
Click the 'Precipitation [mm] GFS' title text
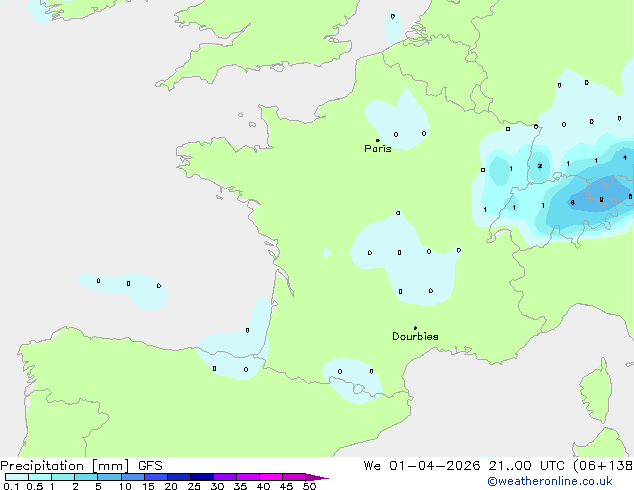pos(81,466)
